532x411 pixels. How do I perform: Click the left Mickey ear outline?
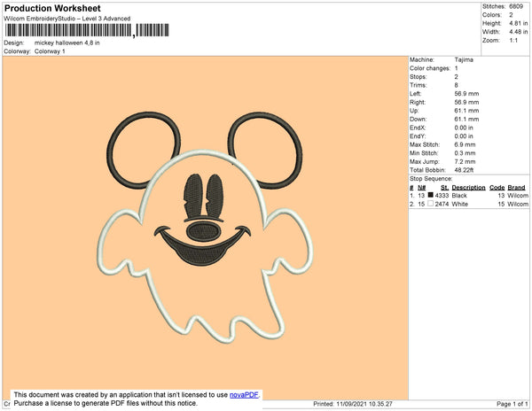click(x=144, y=150)
